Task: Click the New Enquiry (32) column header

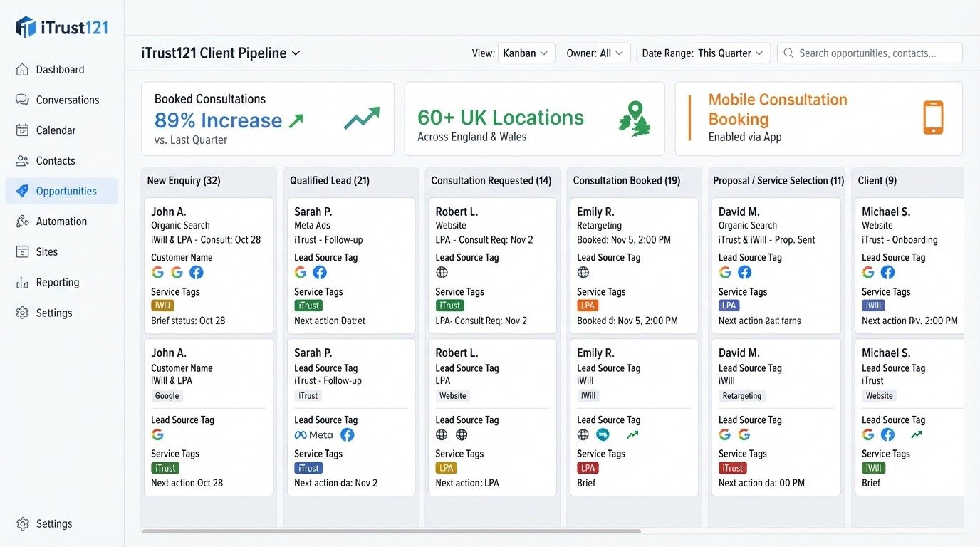Action: pos(184,181)
